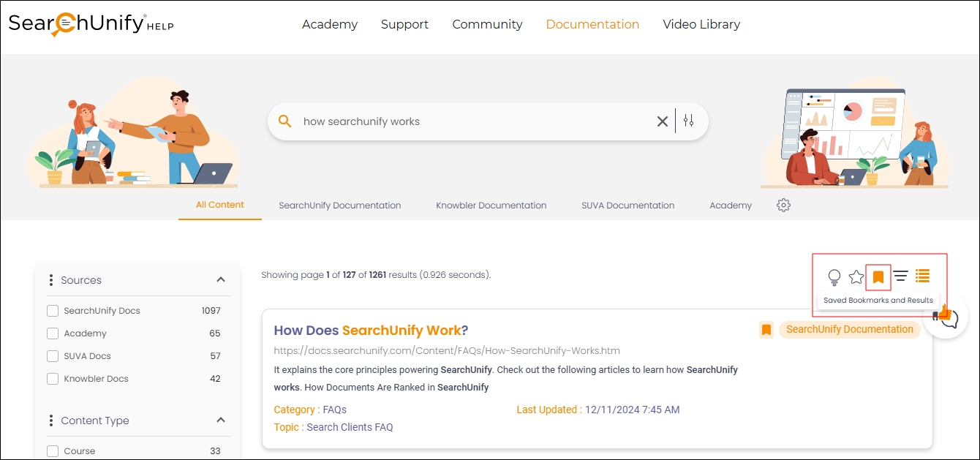This screenshot has height=460, width=980.
Task: Open Saved Bookmarks and Results
Action: [x=878, y=277]
